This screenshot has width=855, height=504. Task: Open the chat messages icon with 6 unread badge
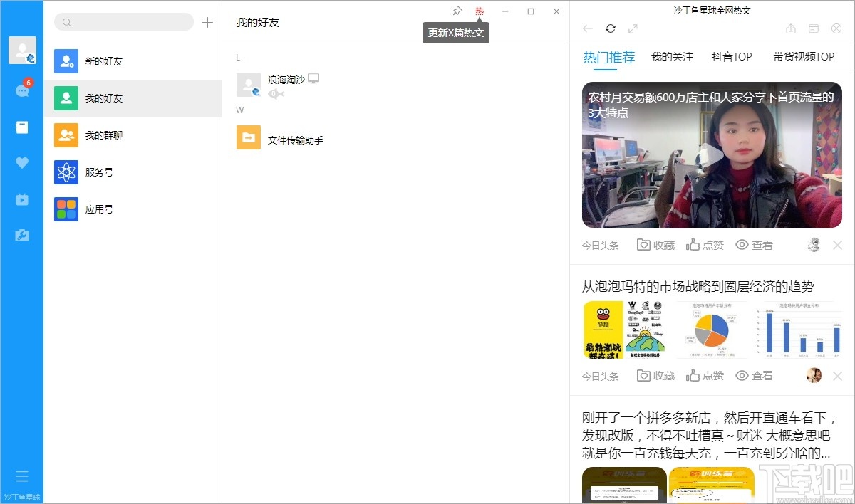(22, 90)
